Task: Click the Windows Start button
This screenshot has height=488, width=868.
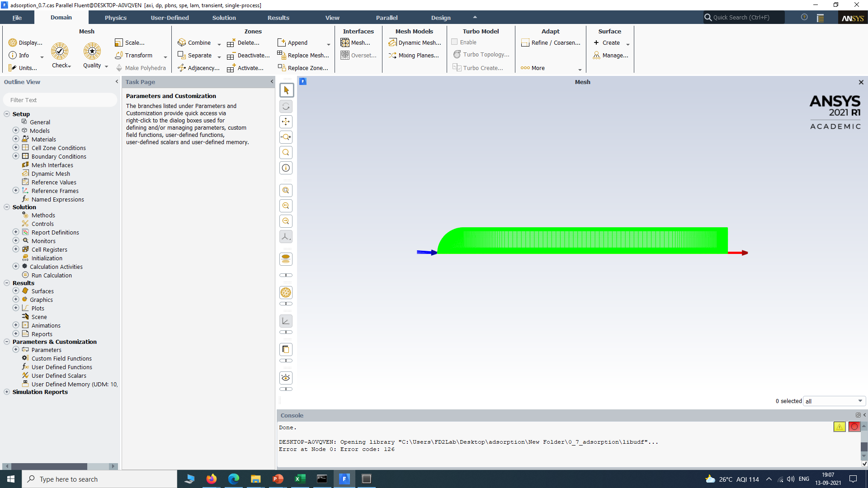Action: pyautogui.click(x=11, y=479)
